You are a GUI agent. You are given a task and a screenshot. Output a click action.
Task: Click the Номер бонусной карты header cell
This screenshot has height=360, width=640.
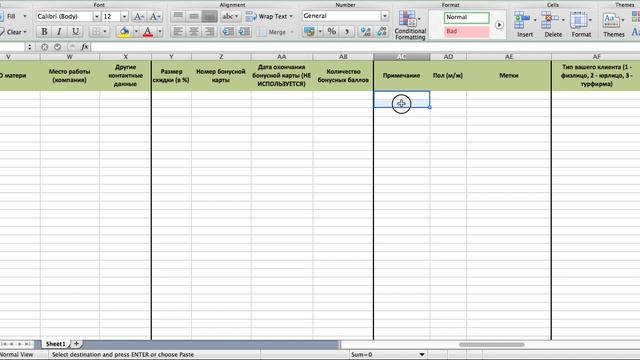click(x=221, y=76)
